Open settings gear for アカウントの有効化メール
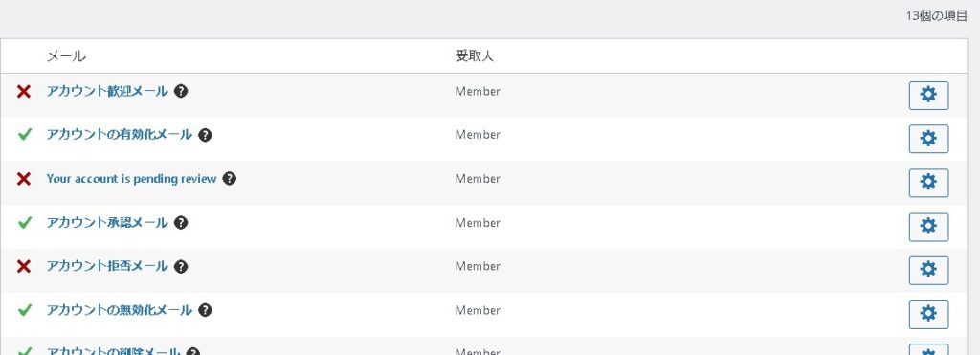The height and width of the screenshot is (355, 980). [x=928, y=139]
